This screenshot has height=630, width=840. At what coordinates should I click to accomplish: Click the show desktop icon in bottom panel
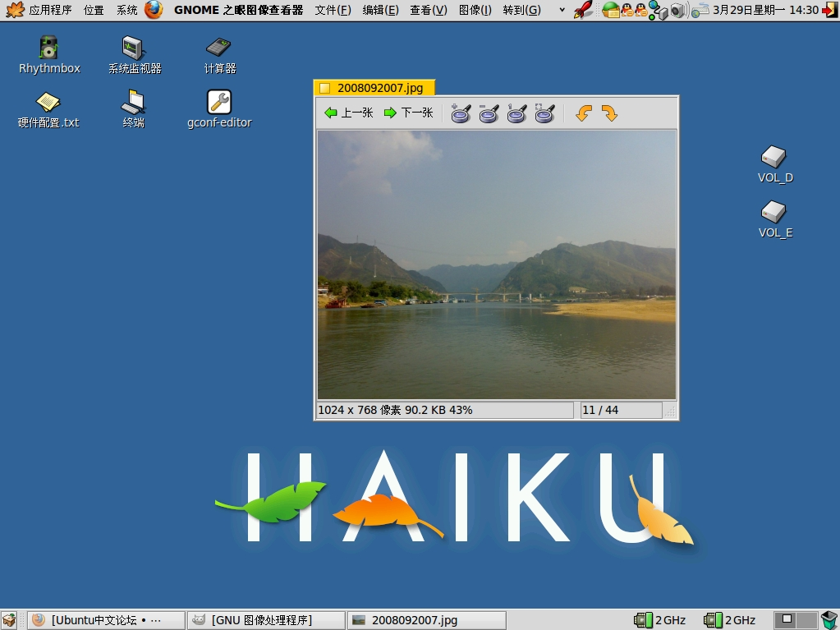pos(9,620)
